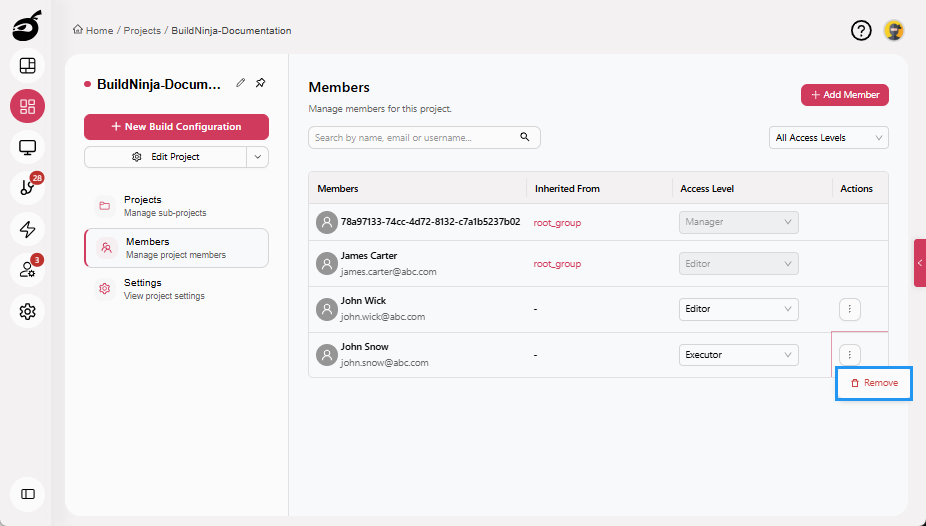Image resolution: width=926 pixels, height=526 pixels.
Task: Click the john.wick@abc.com email
Action: pyautogui.click(x=383, y=317)
